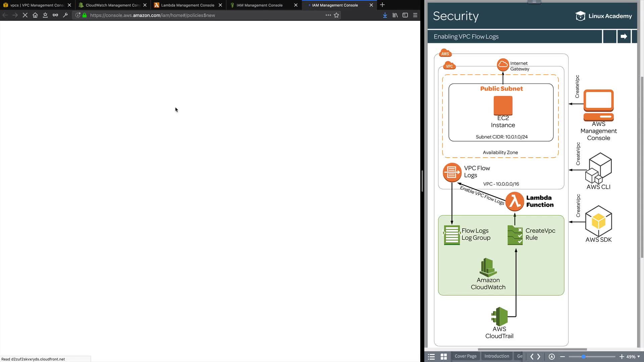Go to browser home page
The height and width of the screenshot is (362, 644).
[x=35, y=15]
